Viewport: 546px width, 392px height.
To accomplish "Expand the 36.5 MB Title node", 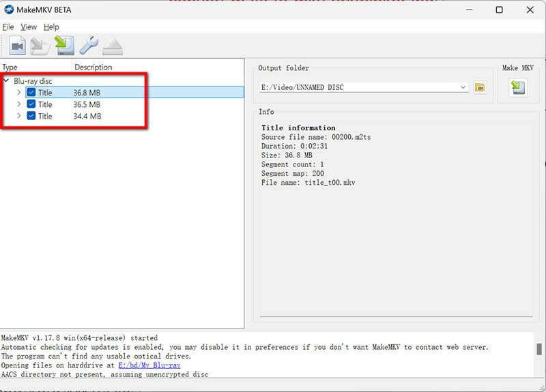I will tap(19, 104).
